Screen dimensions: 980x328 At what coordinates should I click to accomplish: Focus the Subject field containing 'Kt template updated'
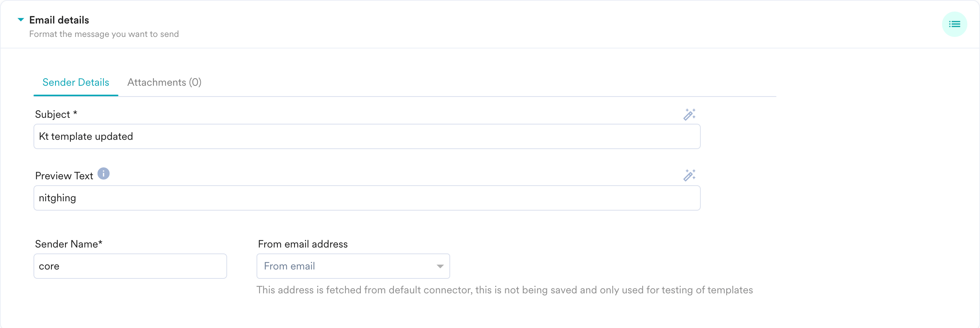(367, 136)
